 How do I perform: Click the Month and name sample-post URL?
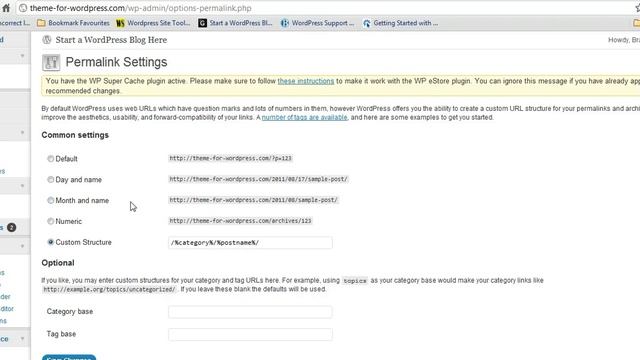(253, 200)
